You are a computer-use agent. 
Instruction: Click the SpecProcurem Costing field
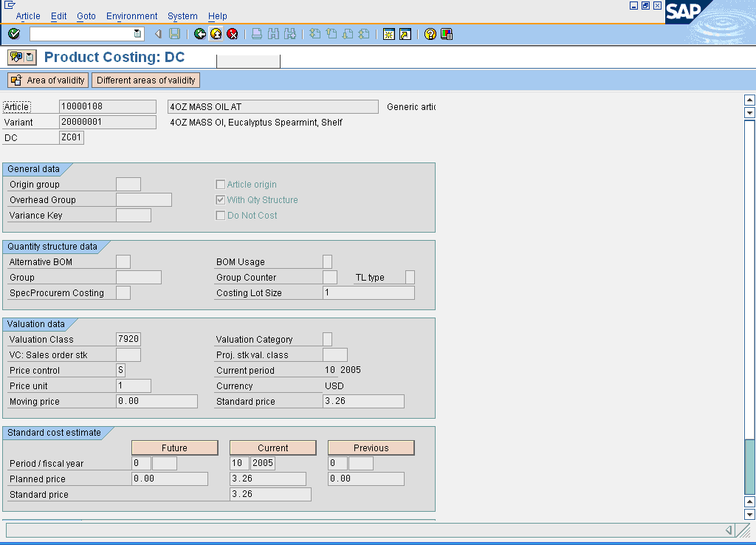point(123,292)
